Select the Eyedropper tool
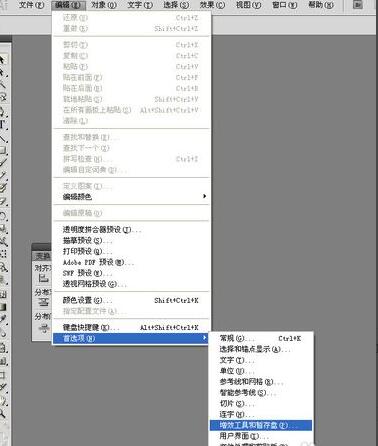This screenshot has height=446, width=378. (x=3, y=319)
